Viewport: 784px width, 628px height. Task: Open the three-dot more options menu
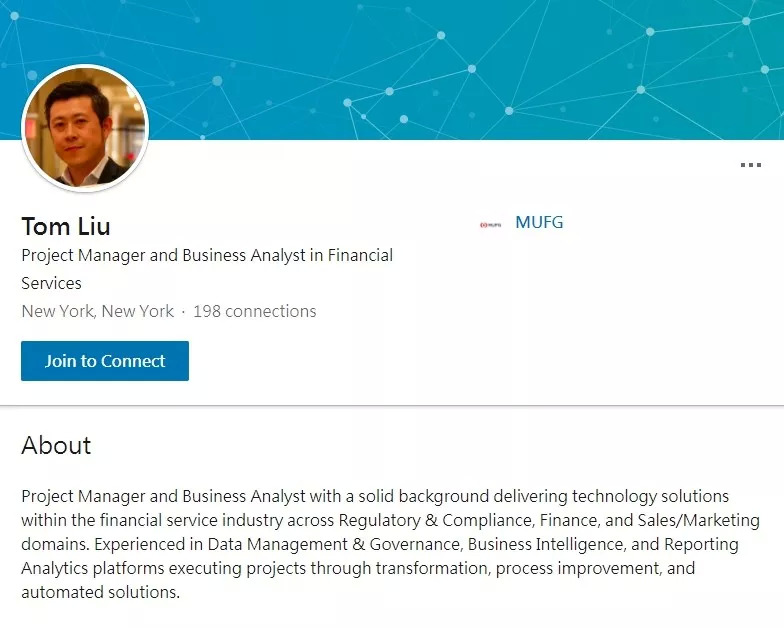750,166
